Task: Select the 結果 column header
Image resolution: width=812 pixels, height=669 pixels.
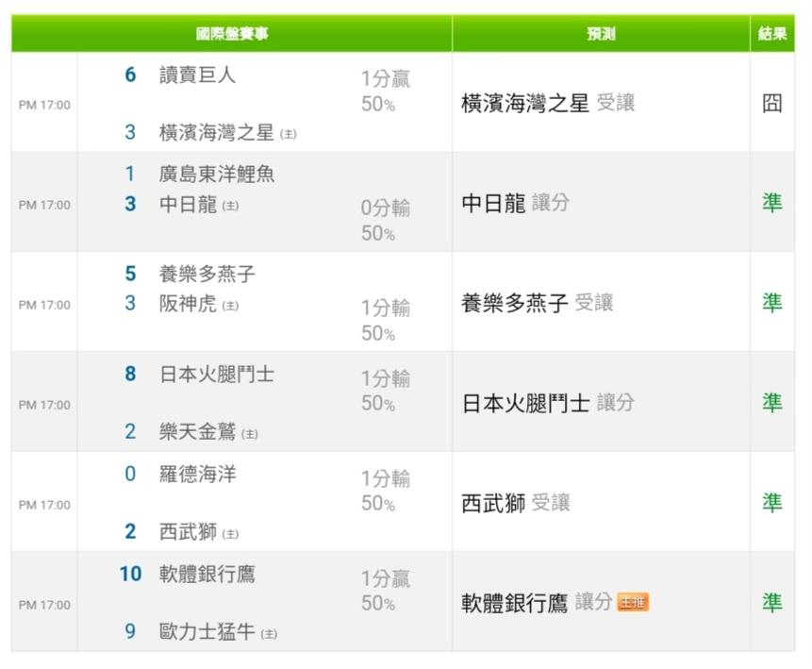Action: 772,34
